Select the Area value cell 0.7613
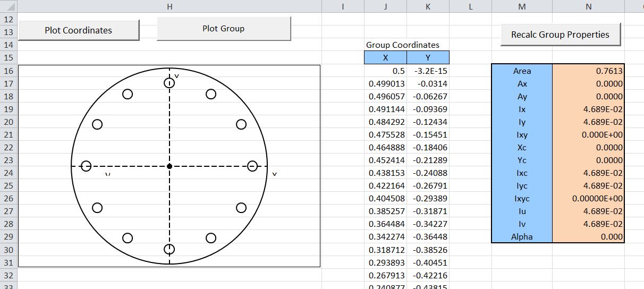The width and height of the screenshot is (644, 289). coord(588,71)
